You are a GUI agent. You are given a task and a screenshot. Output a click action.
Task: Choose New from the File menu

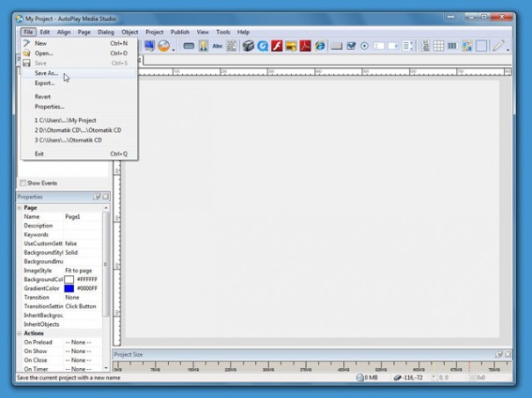[x=79, y=43]
